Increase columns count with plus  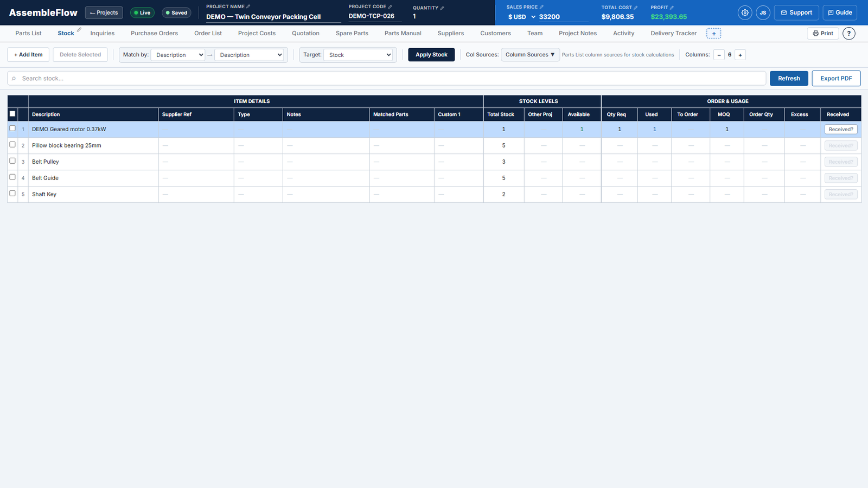[x=740, y=55]
